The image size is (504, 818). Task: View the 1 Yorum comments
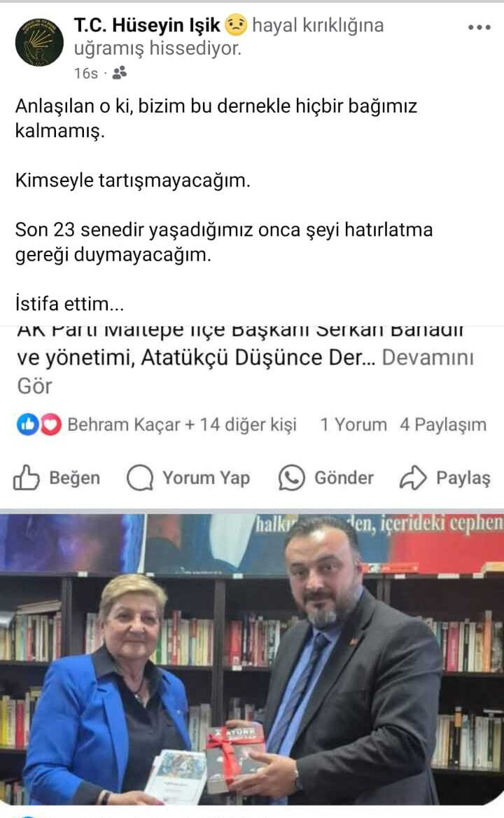[x=353, y=424]
